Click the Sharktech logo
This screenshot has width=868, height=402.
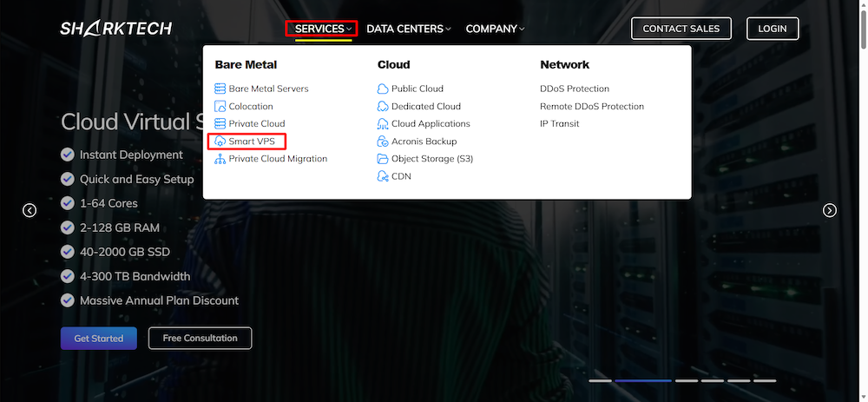116,29
